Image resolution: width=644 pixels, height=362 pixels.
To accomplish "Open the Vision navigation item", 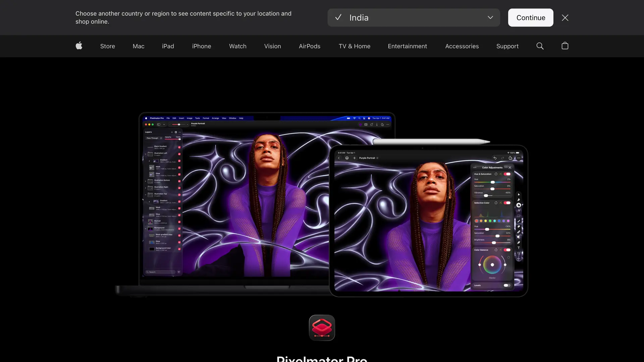I will pyautogui.click(x=272, y=46).
